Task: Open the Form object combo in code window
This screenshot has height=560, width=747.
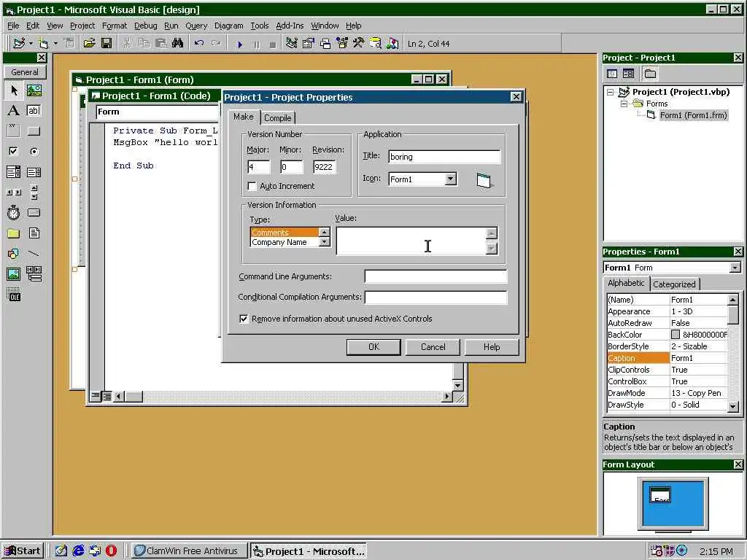Action: point(156,112)
